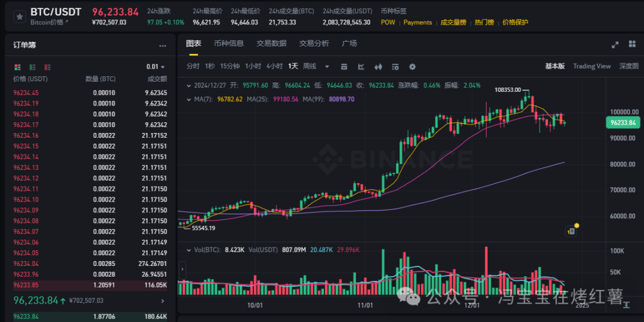This screenshot has height=322, width=644.
Task: Click the 55545.19 low price marker
Action: point(203,228)
